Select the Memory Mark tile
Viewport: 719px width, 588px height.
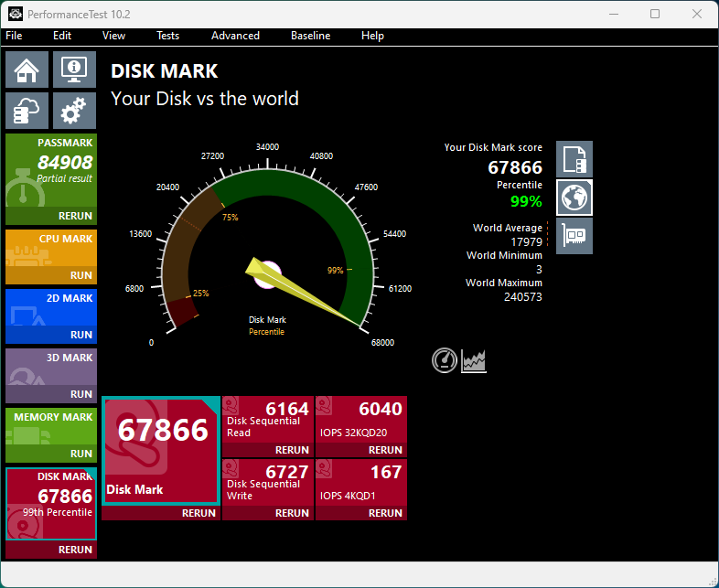pyautogui.click(x=50, y=428)
